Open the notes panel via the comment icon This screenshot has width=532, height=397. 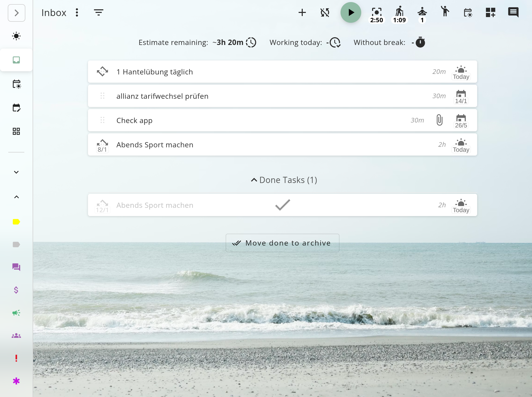[513, 12]
